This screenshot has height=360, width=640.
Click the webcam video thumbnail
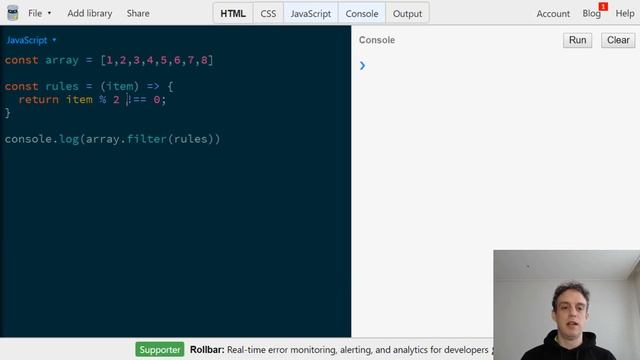pyautogui.click(x=567, y=305)
